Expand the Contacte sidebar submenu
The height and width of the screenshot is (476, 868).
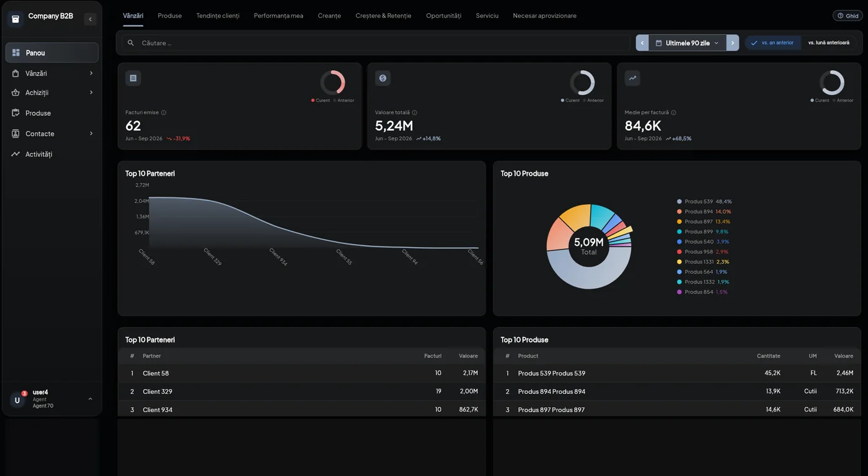pyautogui.click(x=91, y=133)
